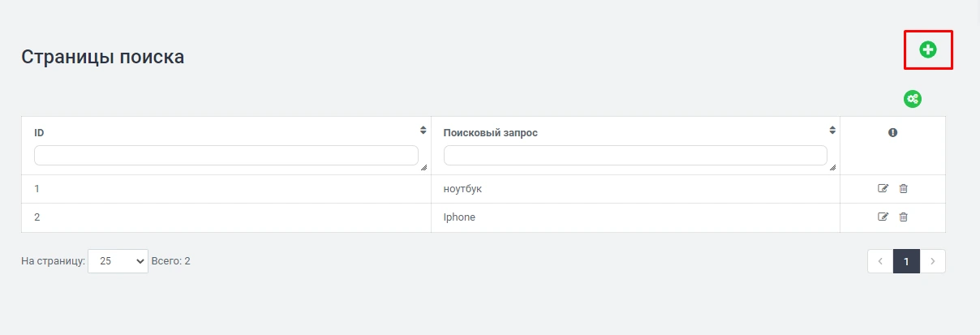Click the resize handle of ID filter field

(x=423, y=167)
